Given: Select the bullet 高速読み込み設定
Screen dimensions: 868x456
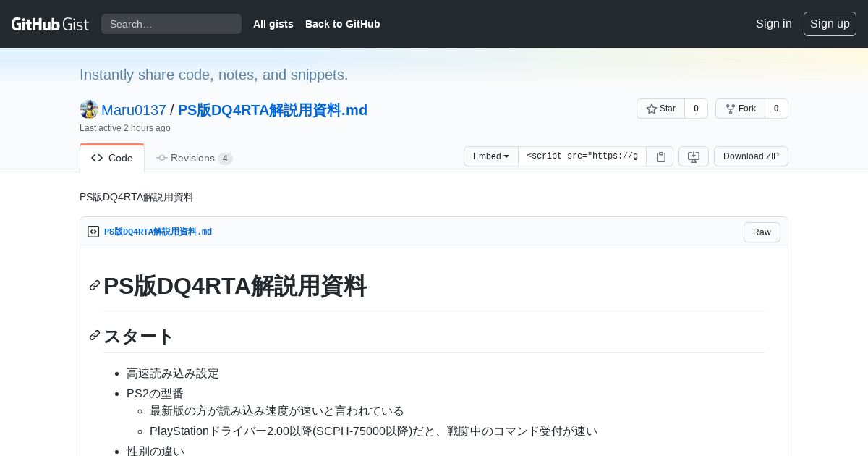Looking at the screenshot, I should click(173, 373).
